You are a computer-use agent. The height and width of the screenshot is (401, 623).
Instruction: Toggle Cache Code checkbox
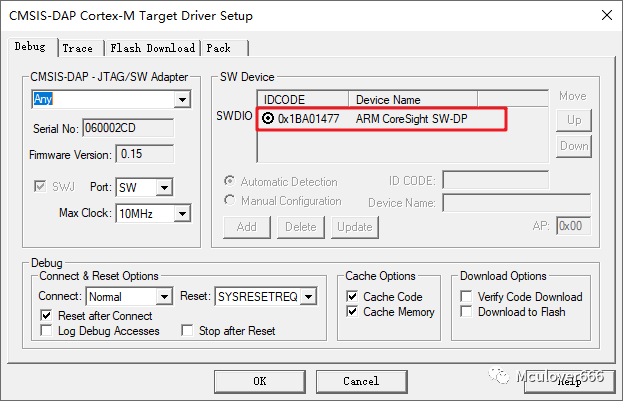[x=352, y=296]
